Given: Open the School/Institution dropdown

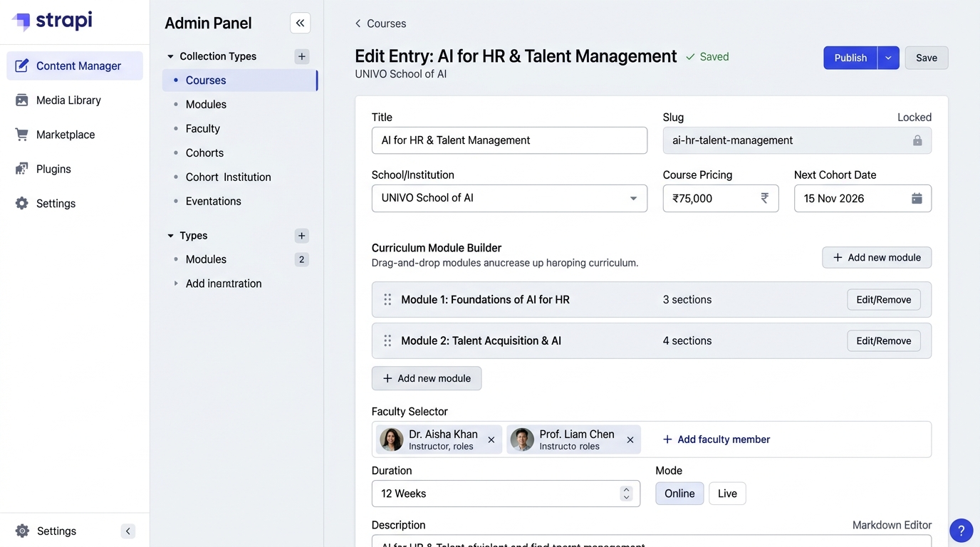Looking at the screenshot, I should [x=509, y=199].
